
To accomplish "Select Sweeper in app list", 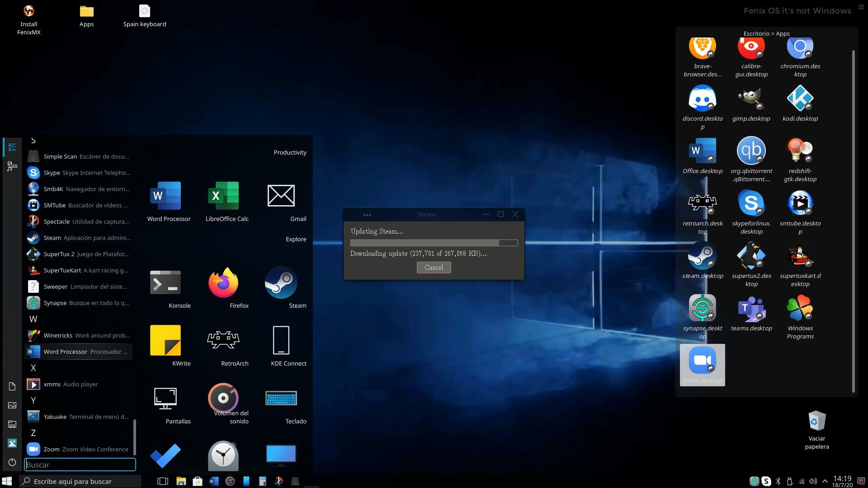I will pyautogui.click(x=78, y=286).
